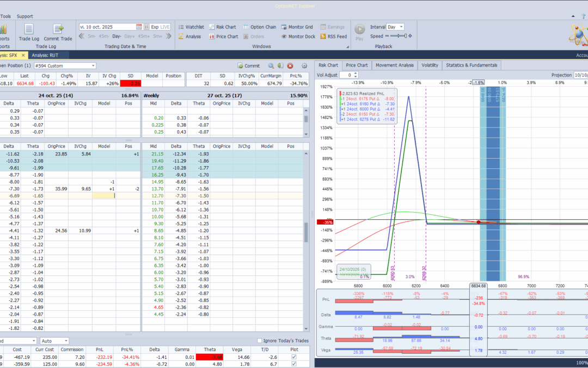
Task: Adjust the playback Speed slider
Action: tap(399, 36)
